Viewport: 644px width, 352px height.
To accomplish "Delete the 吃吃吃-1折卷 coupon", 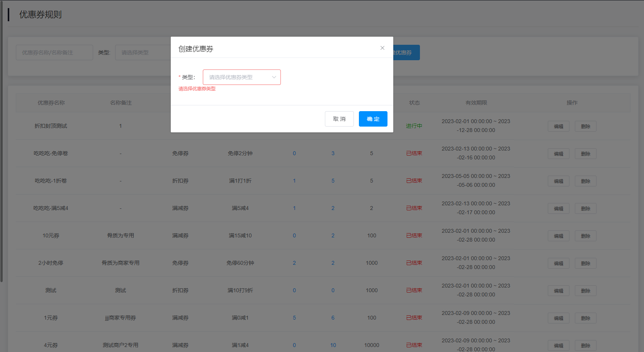I will [585, 181].
